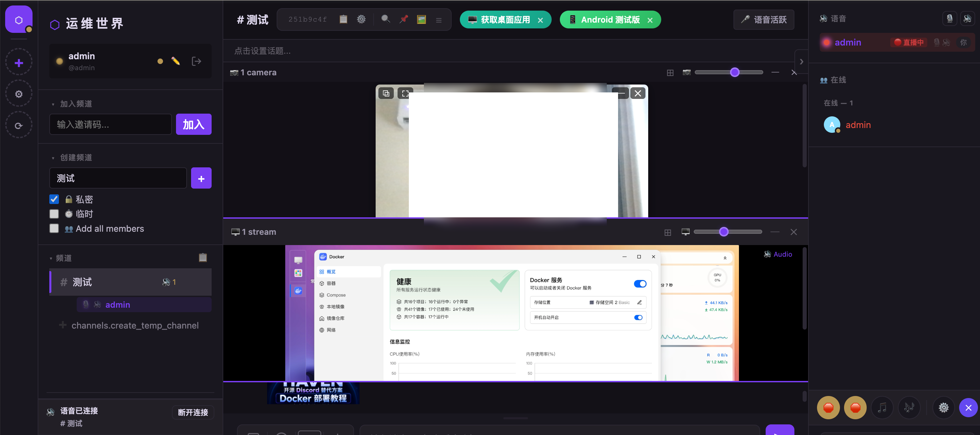Search messages with the magnifier icon
The width and height of the screenshot is (980, 435).
385,20
